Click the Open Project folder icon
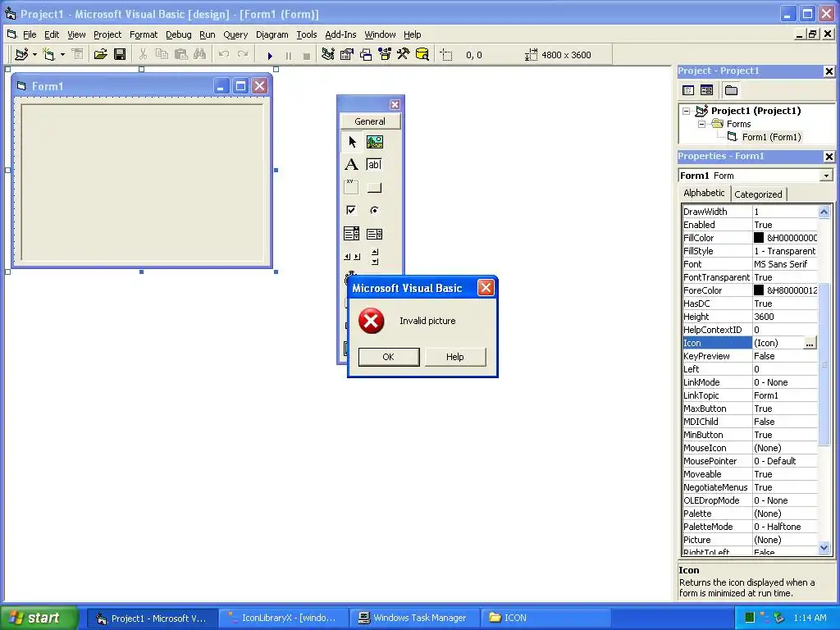 click(x=100, y=54)
